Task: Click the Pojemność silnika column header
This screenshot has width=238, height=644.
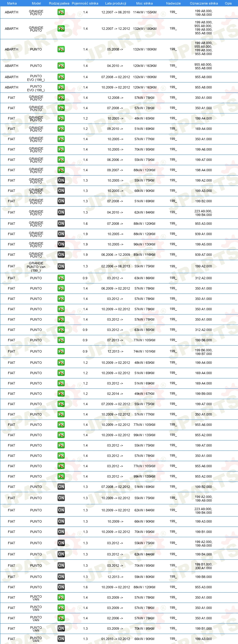Action: coord(85,3)
